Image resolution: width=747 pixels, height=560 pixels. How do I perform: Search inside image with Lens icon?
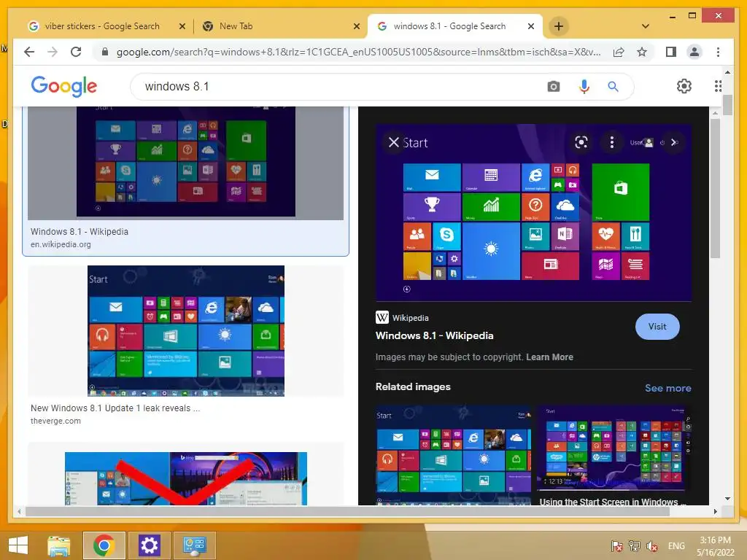[581, 142]
